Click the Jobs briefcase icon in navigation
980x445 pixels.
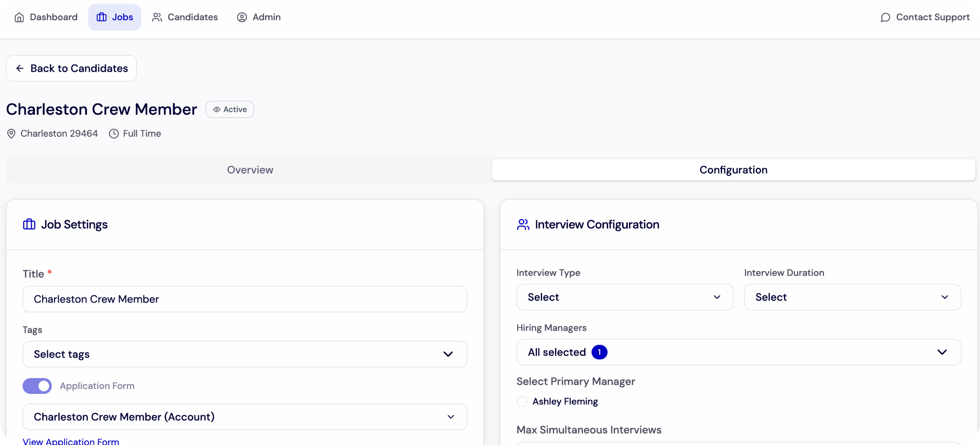[x=101, y=17]
